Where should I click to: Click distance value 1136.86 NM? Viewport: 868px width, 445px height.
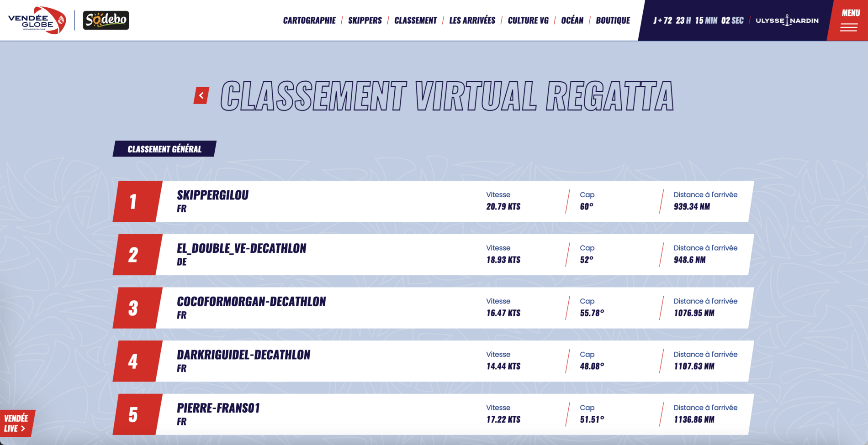(694, 420)
